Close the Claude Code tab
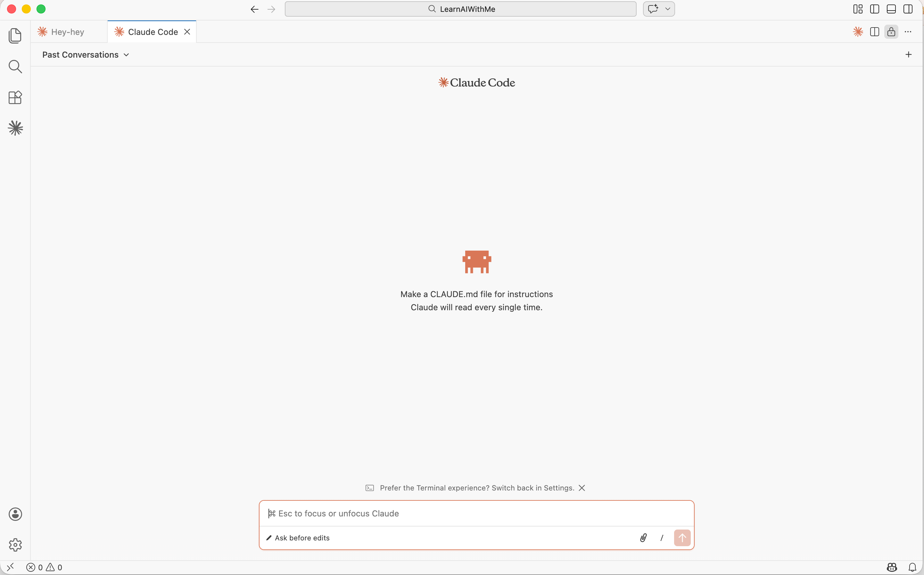 (187, 32)
